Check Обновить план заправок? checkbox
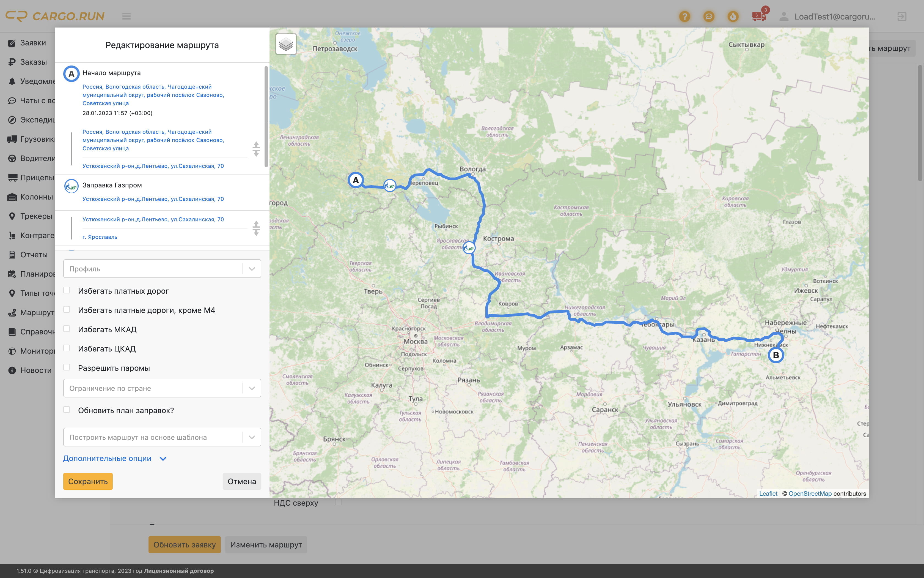924x578 pixels. [x=67, y=410]
